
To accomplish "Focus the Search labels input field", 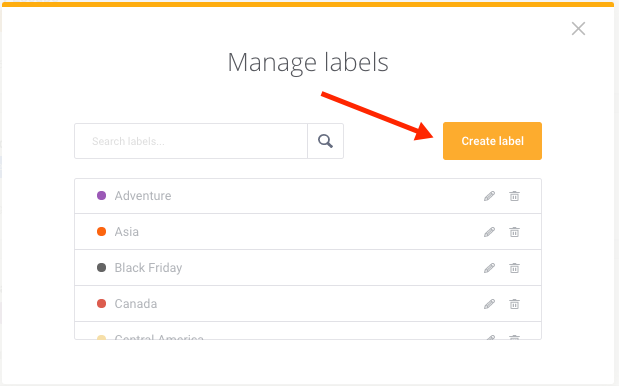I will coord(191,141).
